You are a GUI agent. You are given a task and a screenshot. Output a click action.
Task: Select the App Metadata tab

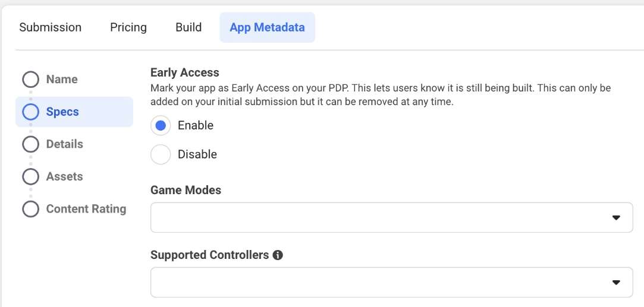point(268,27)
